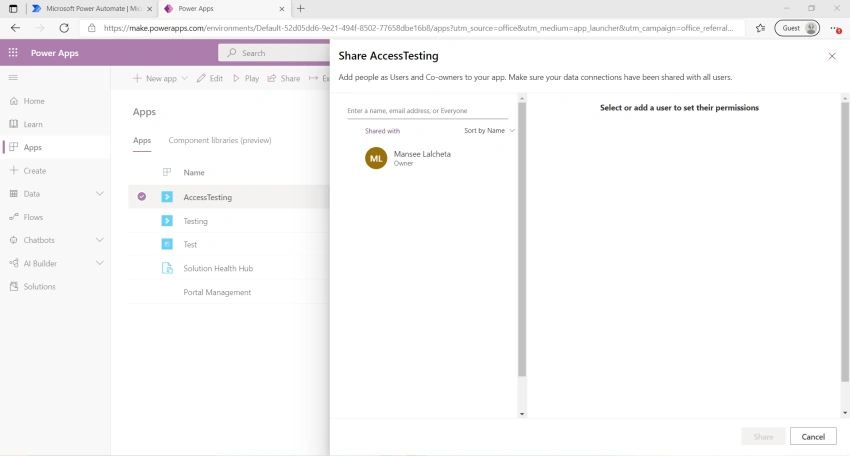Click the disabled Share button
Screen dimensions: 850x456
(x=763, y=436)
